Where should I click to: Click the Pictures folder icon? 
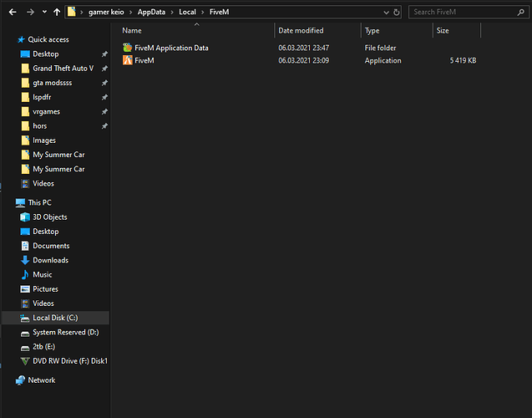pyautogui.click(x=25, y=289)
